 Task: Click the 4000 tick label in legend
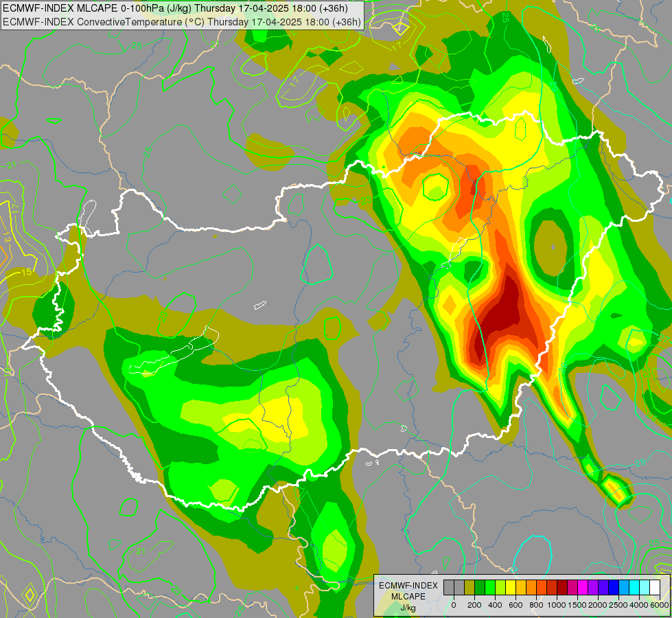tap(639, 605)
